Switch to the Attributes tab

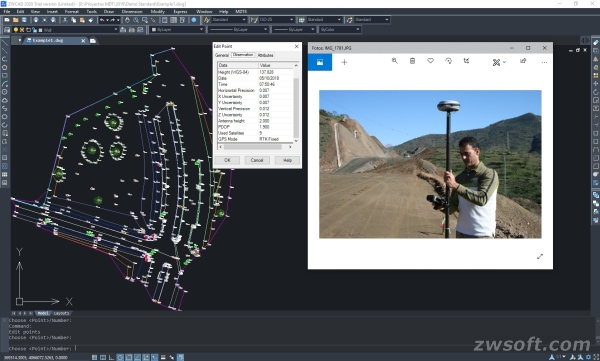(265, 55)
